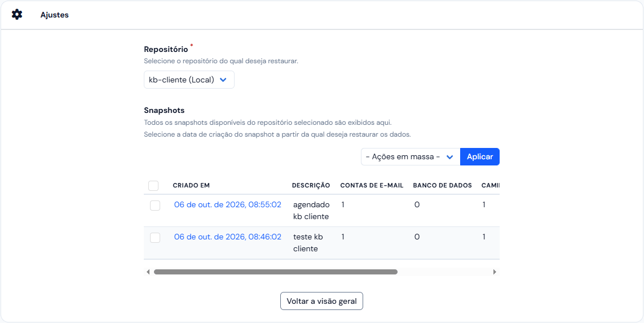Click the CRIADO EM column header

pos(191,186)
